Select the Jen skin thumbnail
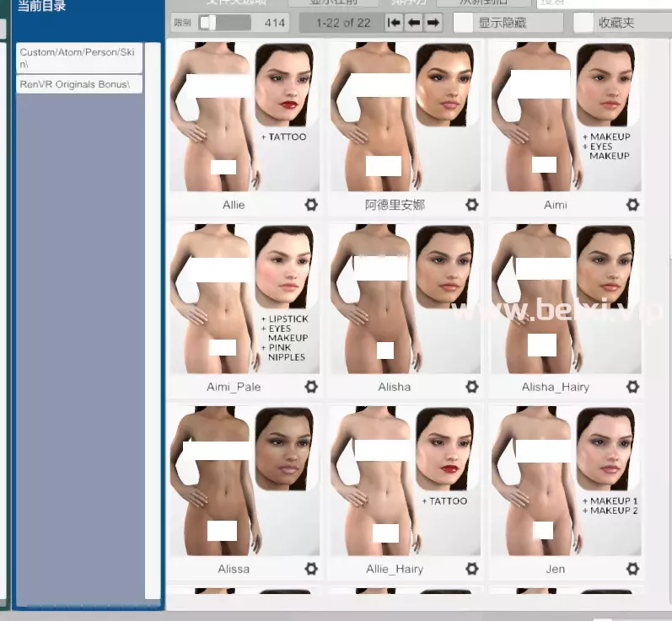The height and width of the screenshot is (621, 672). click(566, 480)
